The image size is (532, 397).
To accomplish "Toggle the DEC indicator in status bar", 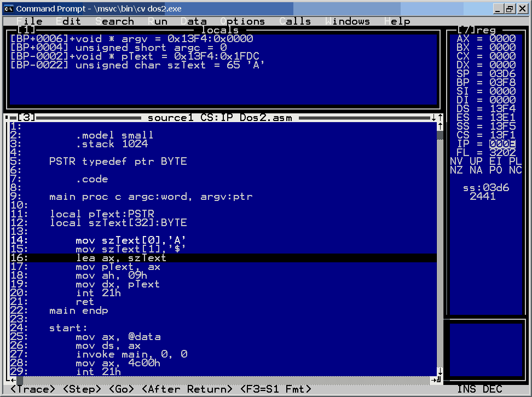I will 490,389.
